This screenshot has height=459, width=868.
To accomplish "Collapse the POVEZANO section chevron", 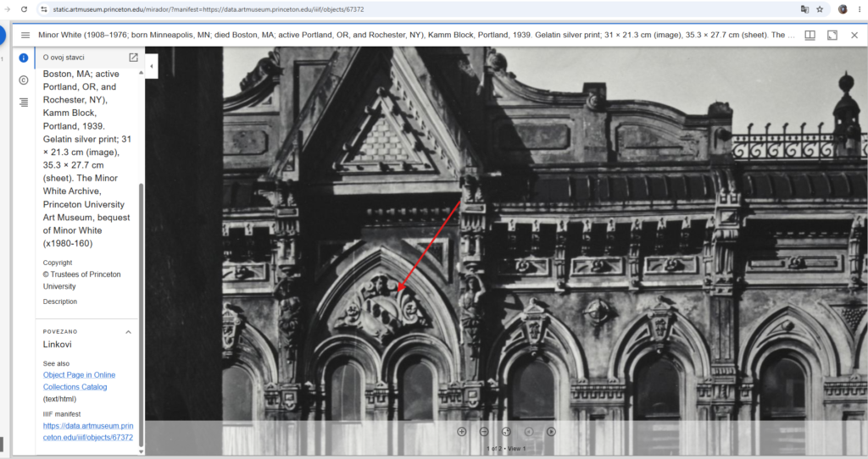I will [x=129, y=332].
